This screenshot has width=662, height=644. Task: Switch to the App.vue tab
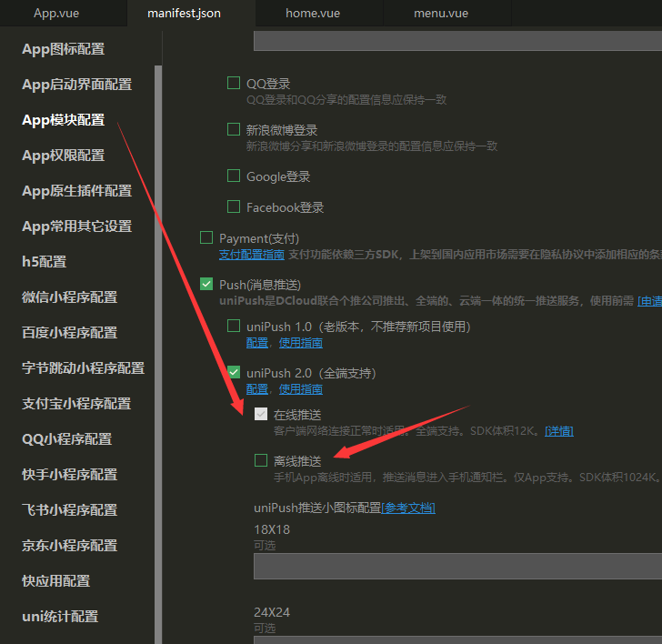point(56,13)
